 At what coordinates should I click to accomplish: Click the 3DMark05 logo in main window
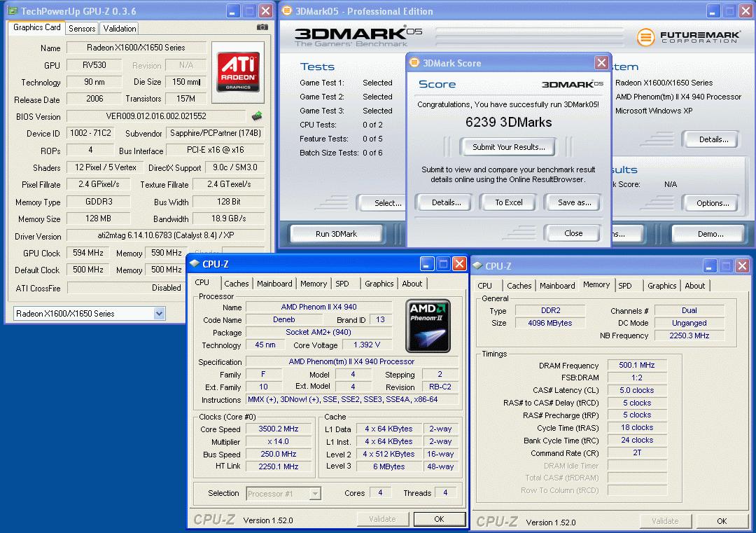click(358, 36)
